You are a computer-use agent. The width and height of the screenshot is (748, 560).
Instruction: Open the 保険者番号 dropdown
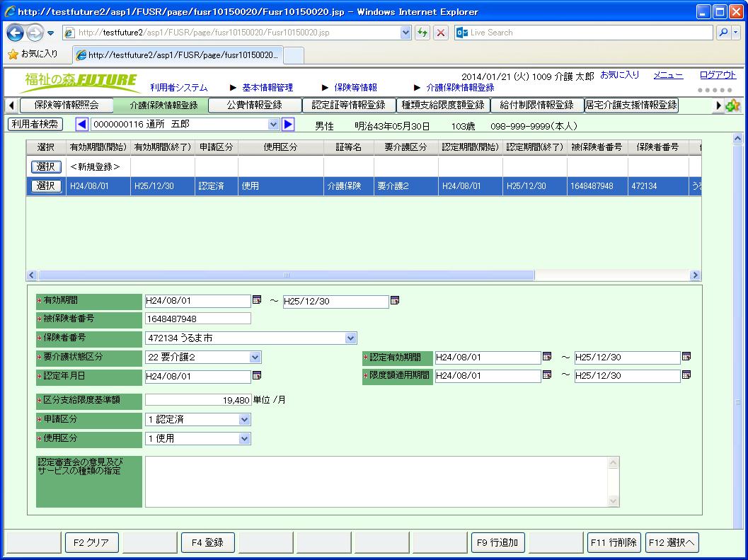(350, 338)
